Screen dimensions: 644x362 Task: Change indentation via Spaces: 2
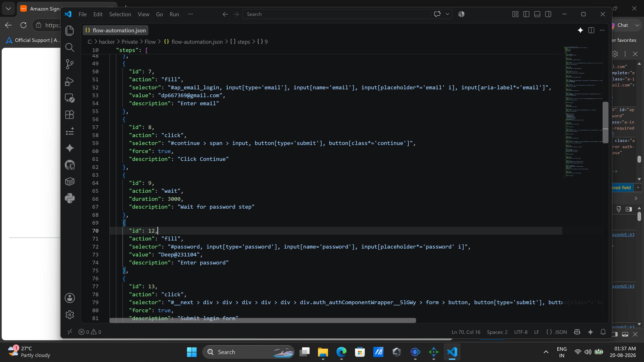[497, 332]
